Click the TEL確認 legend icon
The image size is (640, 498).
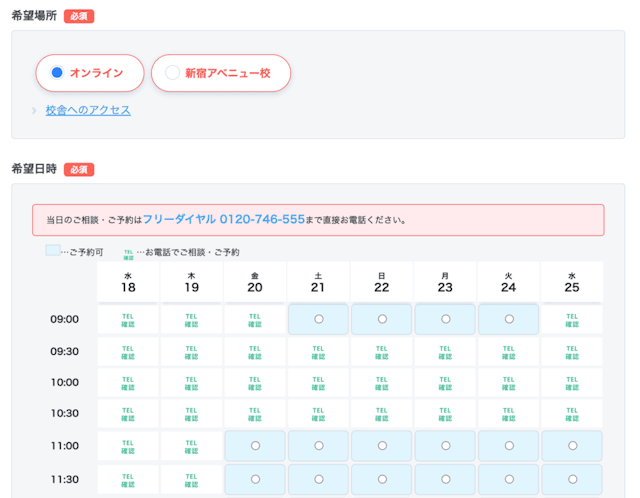coord(129,255)
